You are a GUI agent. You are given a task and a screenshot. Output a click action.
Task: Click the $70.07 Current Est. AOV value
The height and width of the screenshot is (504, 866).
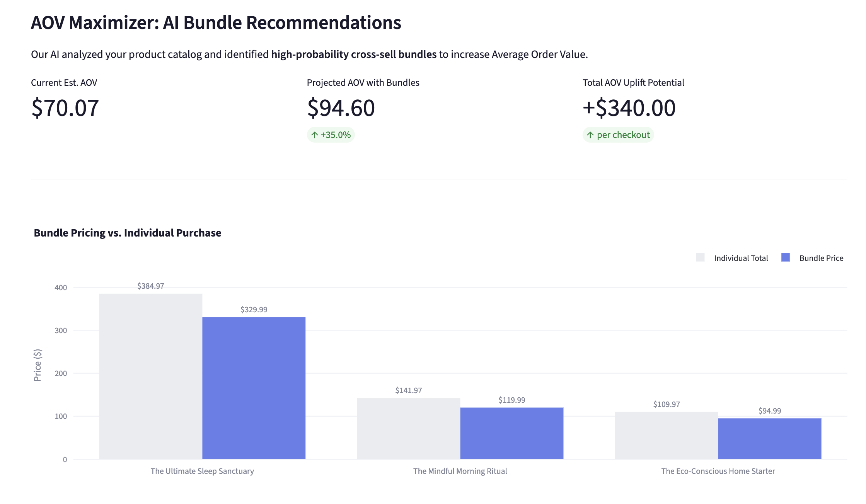pyautogui.click(x=65, y=108)
